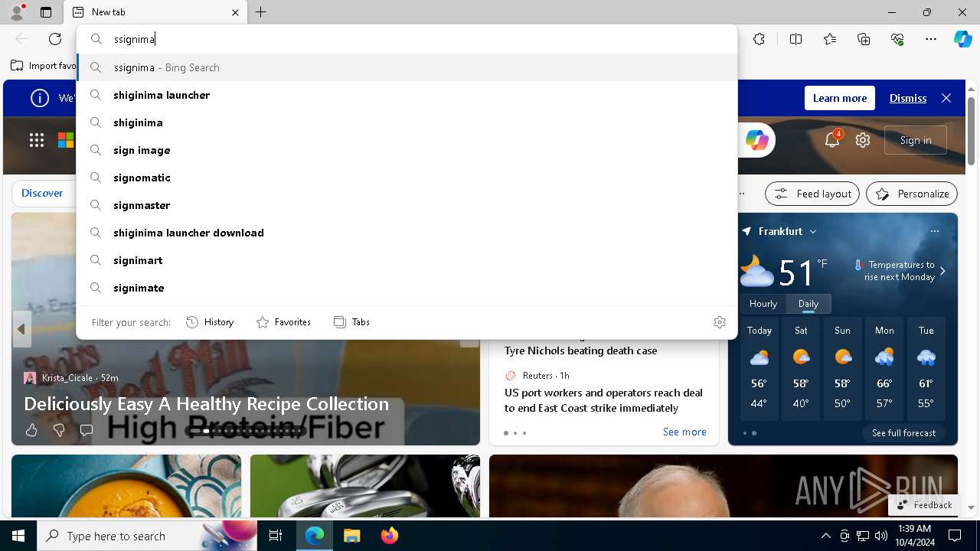Viewport: 980px width, 551px height.
Task: Click the Personalize button
Action: tap(912, 194)
